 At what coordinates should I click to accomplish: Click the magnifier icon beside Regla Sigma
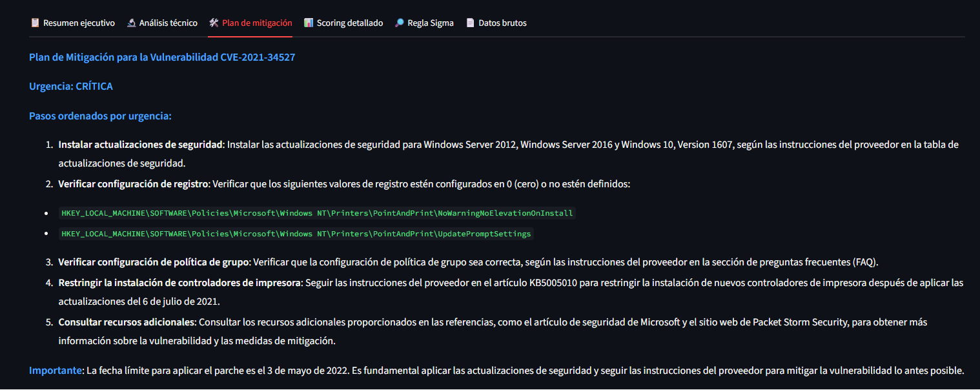pyautogui.click(x=400, y=23)
